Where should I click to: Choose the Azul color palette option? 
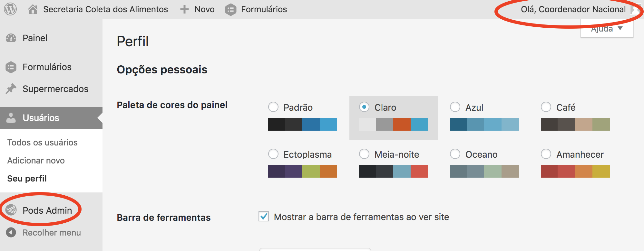(455, 107)
